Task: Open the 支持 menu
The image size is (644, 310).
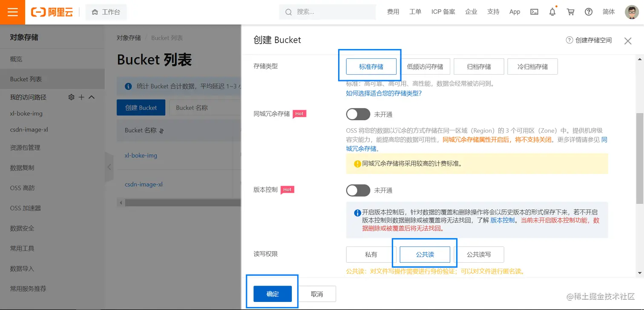Action: 493,12
